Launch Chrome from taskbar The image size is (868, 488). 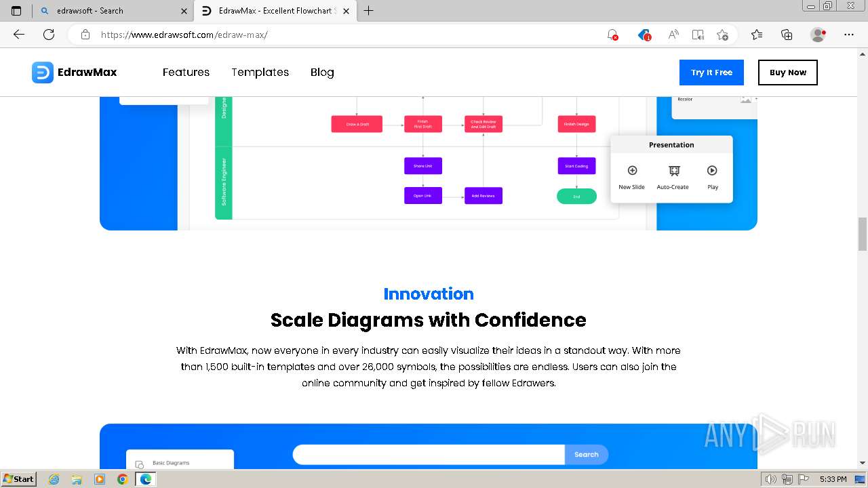pyautogui.click(x=122, y=479)
